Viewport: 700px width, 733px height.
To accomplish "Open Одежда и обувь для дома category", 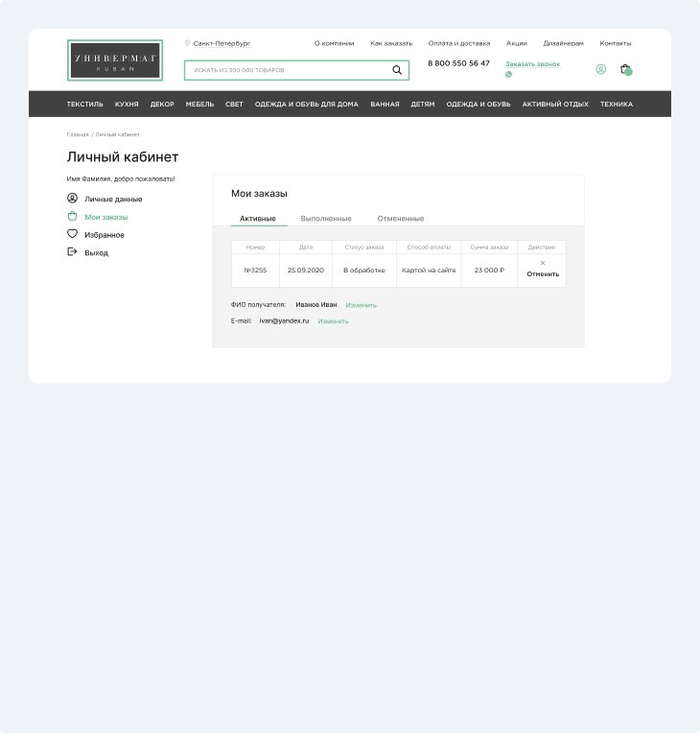I will [307, 105].
